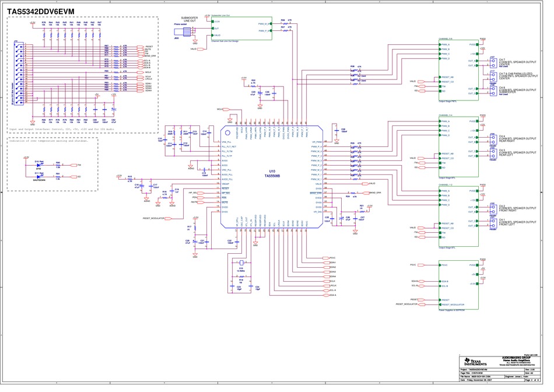Select the CH 7 4 OHM BTL SPEAKER OUTPUT label
Screen dimensions: 554x392
coord(518,62)
